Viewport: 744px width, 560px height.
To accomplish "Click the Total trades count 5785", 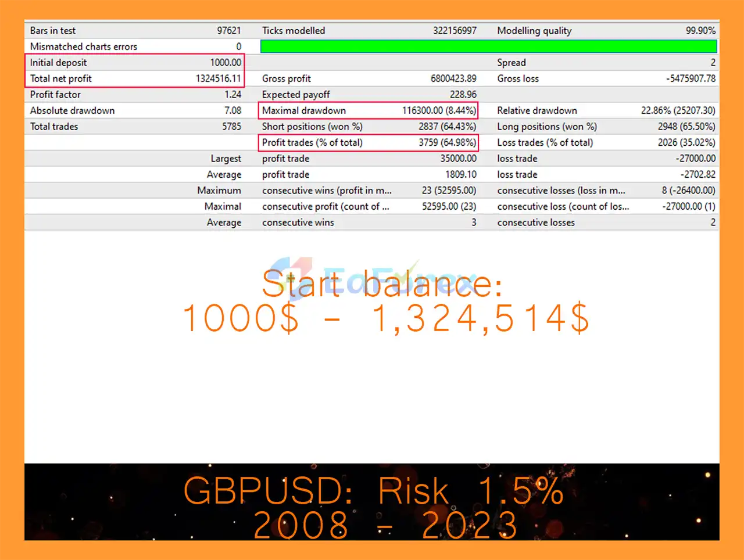I will tap(231, 127).
